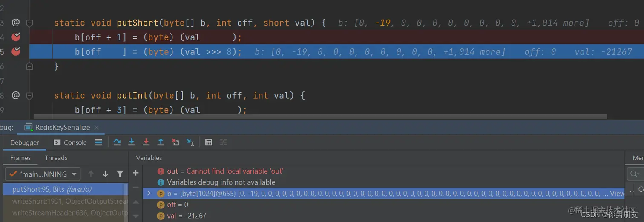Click putInt method name in code
The image size is (644, 222).
(x=132, y=95)
